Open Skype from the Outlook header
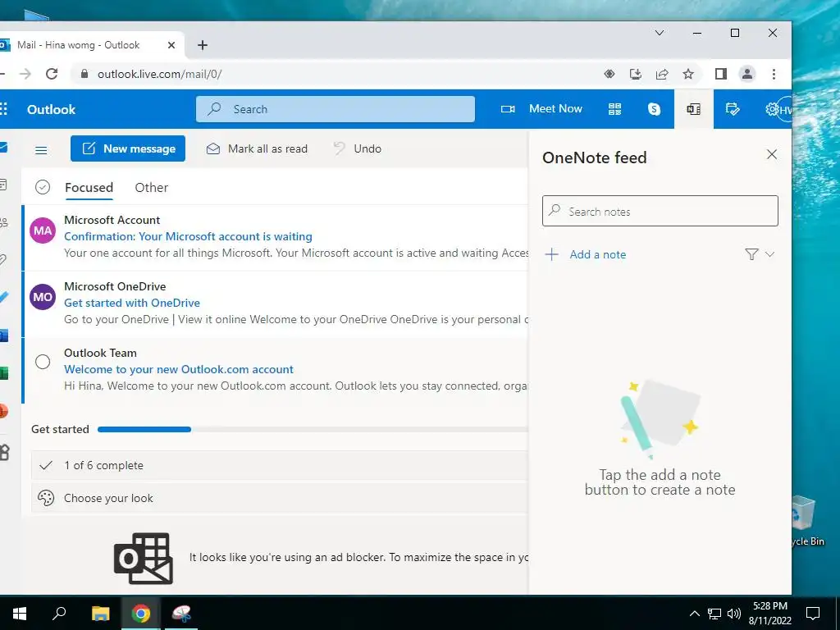Image resolution: width=840 pixels, height=630 pixels. 654,109
